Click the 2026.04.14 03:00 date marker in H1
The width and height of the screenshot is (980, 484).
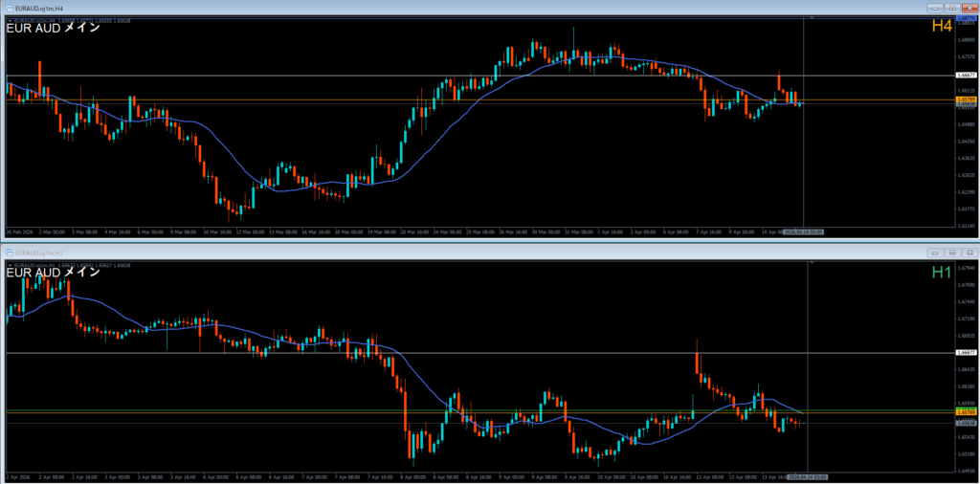point(806,475)
